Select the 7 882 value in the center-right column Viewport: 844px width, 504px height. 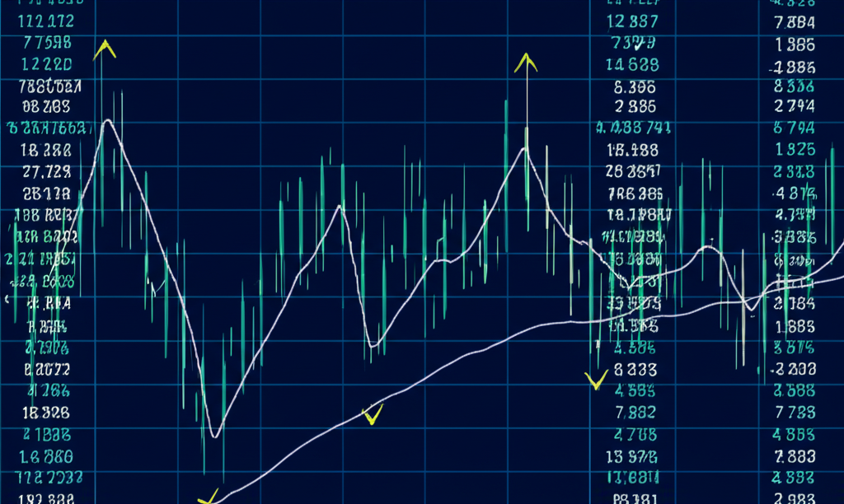pos(635,413)
